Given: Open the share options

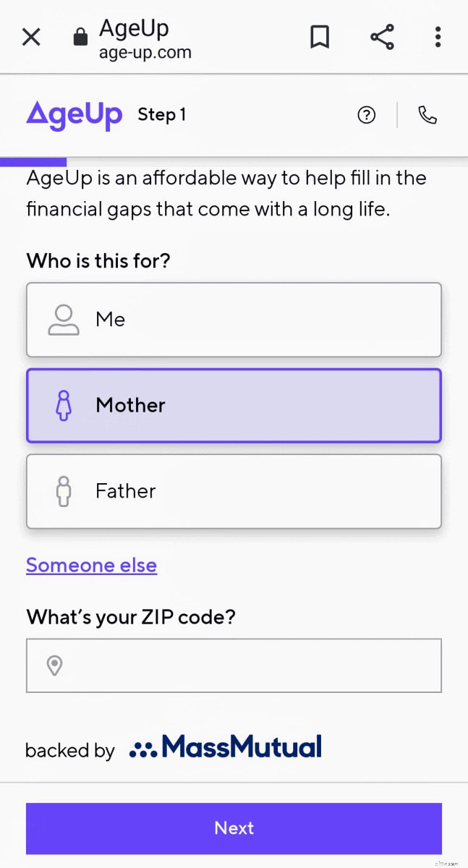Looking at the screenshot, I should click(382, 37).
